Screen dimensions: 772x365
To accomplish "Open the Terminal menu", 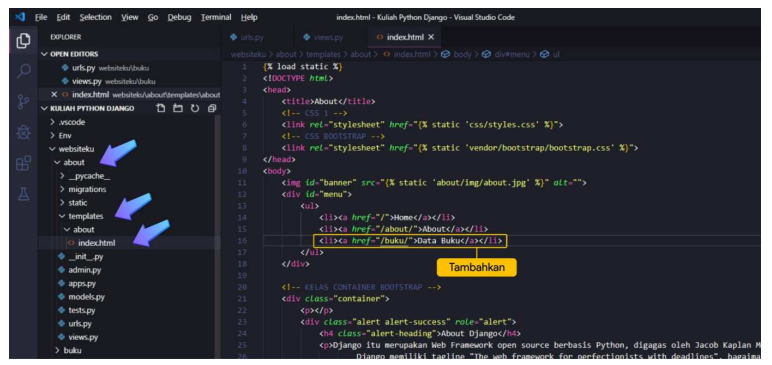I will tap(216, 17).
